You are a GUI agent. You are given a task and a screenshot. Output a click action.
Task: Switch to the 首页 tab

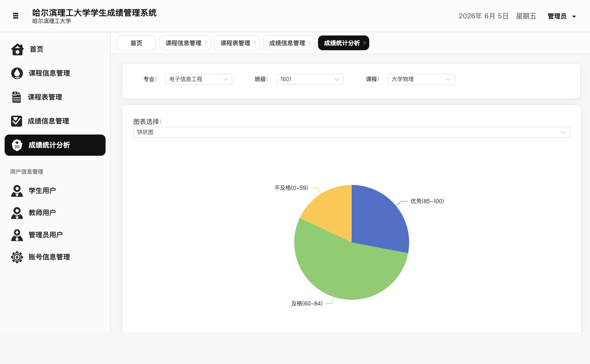pyautogui.click(x=136, y=43)
